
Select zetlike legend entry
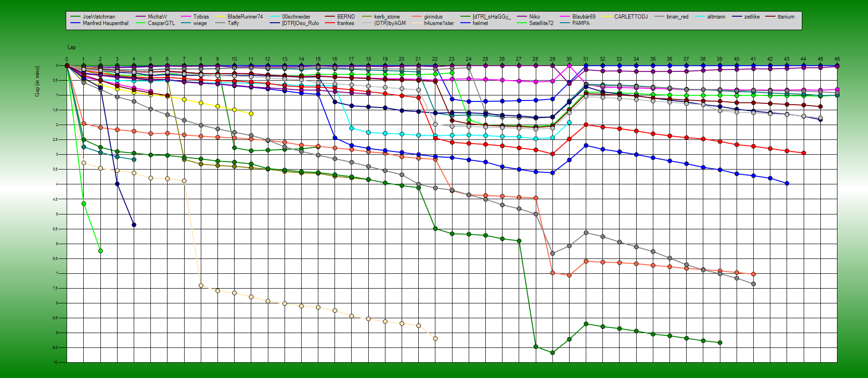pyautogui.click(x=752, y=17)
